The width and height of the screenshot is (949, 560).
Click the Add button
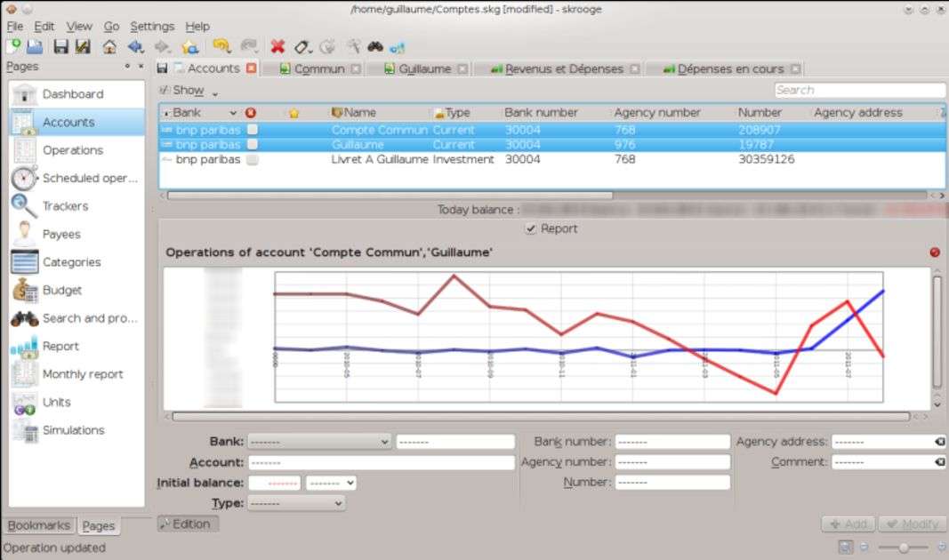pyautogui.click(x=848, y=524)
